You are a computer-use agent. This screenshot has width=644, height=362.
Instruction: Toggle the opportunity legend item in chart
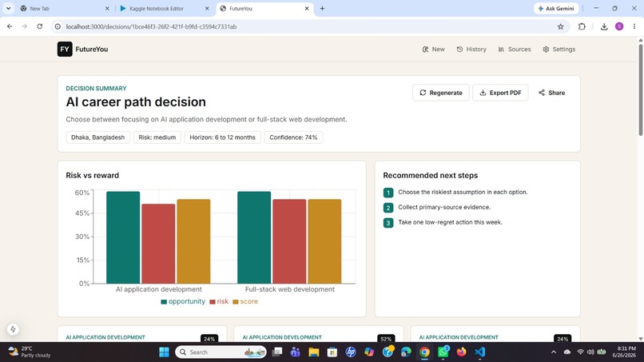tap(183, 301)
